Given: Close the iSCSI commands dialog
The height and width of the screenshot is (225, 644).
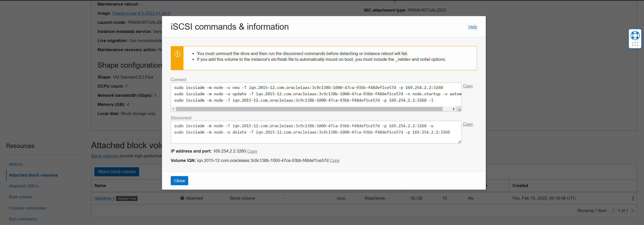Looking at the screenshot, I should (x=179, y=181).
